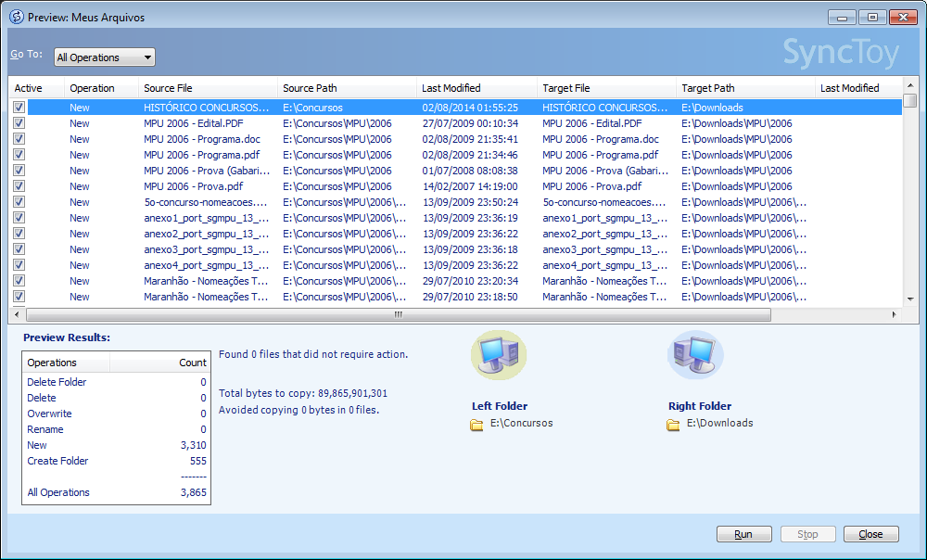Open the Go To operations dropdown
The image size is (927, 560).
click(x=105, y=57)
